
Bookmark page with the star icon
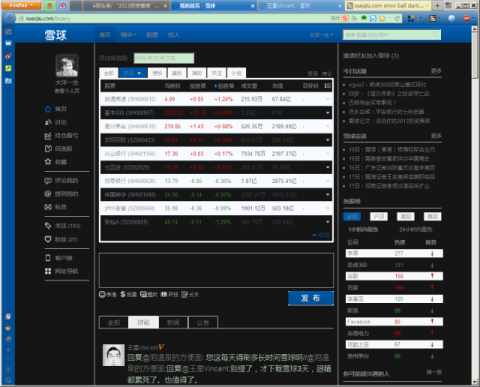382,18
